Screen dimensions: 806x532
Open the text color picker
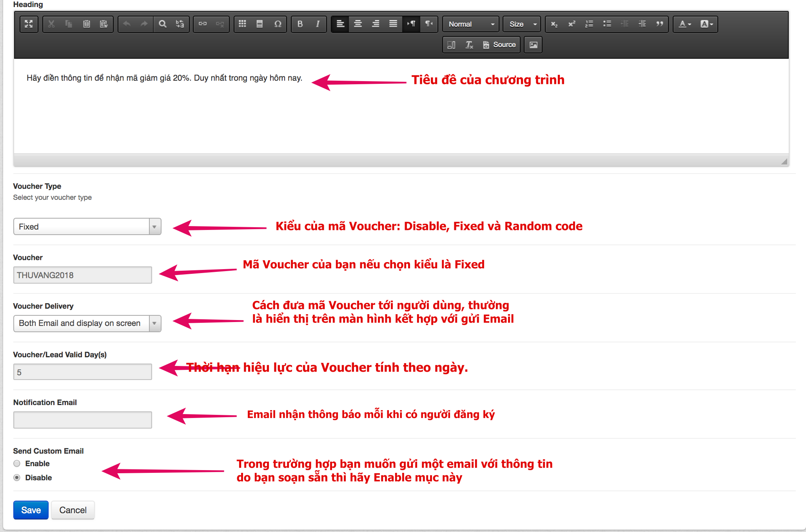(684, 24)
